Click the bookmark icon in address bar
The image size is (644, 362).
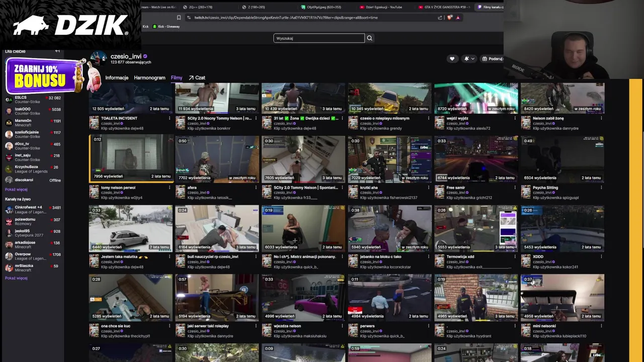(179, 18)
